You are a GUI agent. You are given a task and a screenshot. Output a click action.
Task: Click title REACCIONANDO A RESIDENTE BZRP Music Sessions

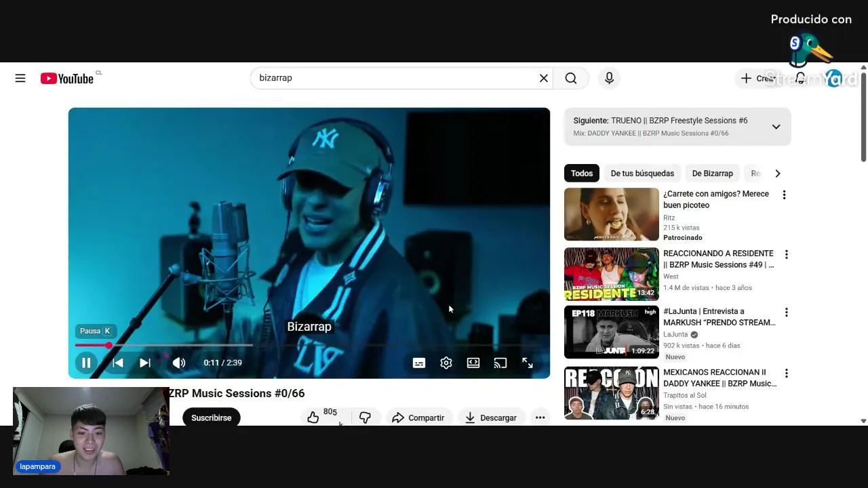[x=719, y=259]
